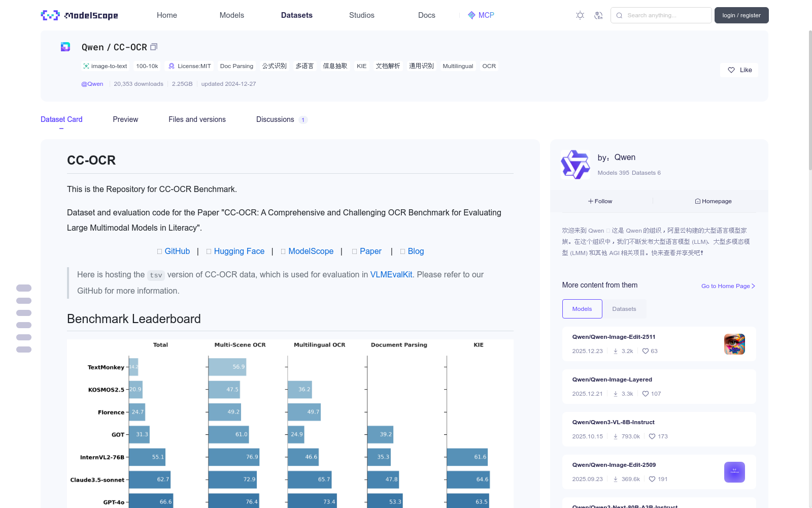Click the page vertical scrollbar
The height and width of the screenshot is (508, 812).
(810, 100)
